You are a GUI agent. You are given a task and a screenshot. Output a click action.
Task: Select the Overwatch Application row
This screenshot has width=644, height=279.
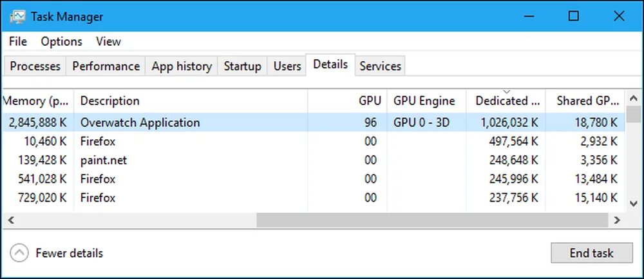click(140, 122)
